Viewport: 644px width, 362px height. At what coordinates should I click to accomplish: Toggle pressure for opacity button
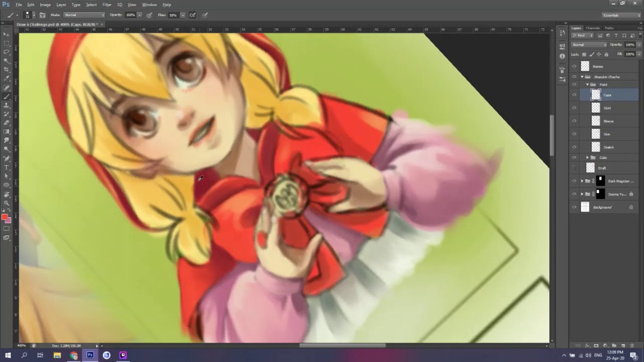tap(149, 15)
